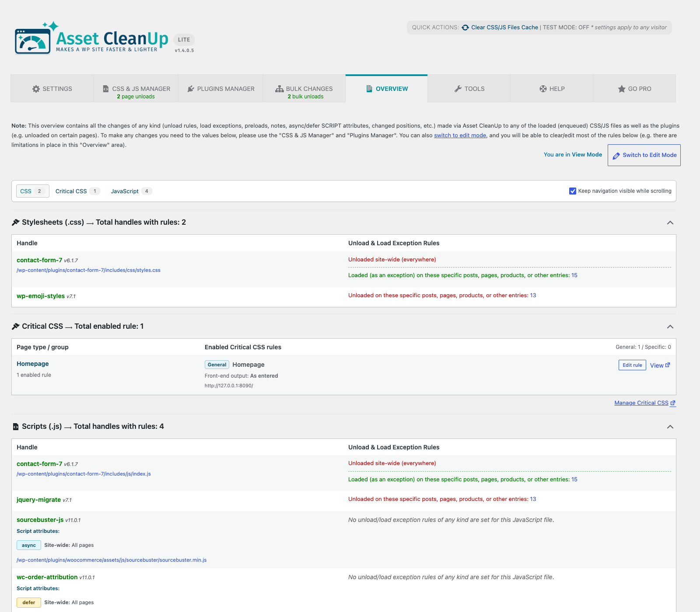Click the inline 'switch to edit mode' link

pos(460,136)
